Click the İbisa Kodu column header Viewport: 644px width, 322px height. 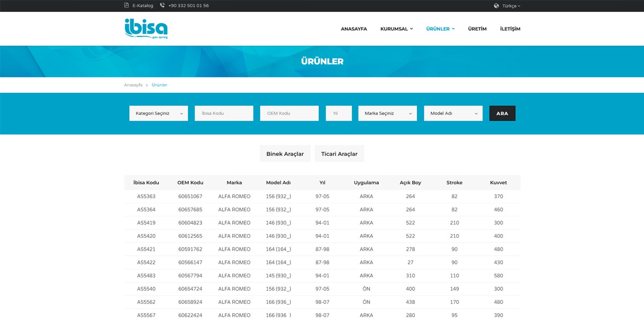point(146,182)
